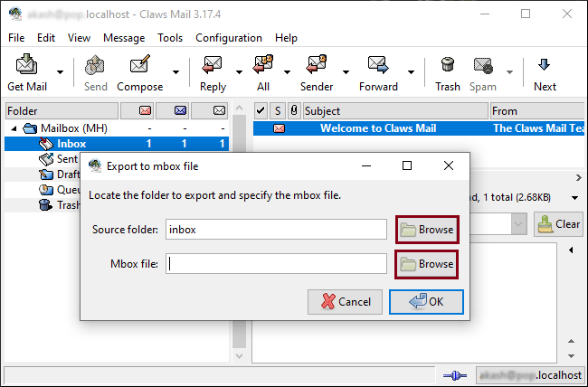Viewport: 588px width, 387px height.
Task: Click the total messages column header icon
Action: tap(220, 110)
